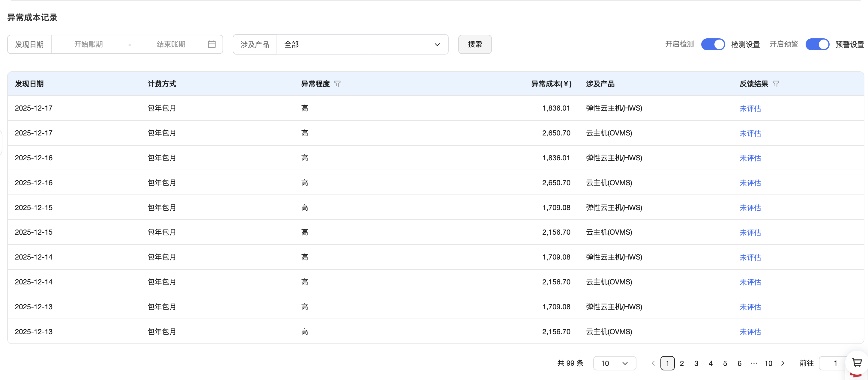Open 检测设置 settings link

coord(745,44)
